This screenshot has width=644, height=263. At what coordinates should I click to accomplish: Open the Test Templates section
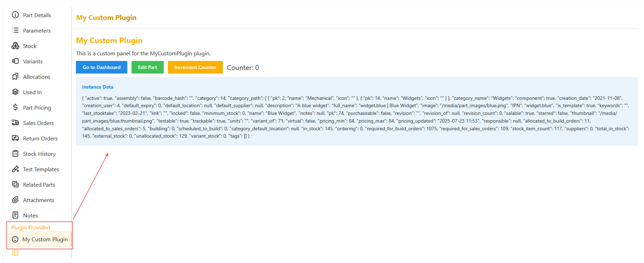[x=41, y=169]
